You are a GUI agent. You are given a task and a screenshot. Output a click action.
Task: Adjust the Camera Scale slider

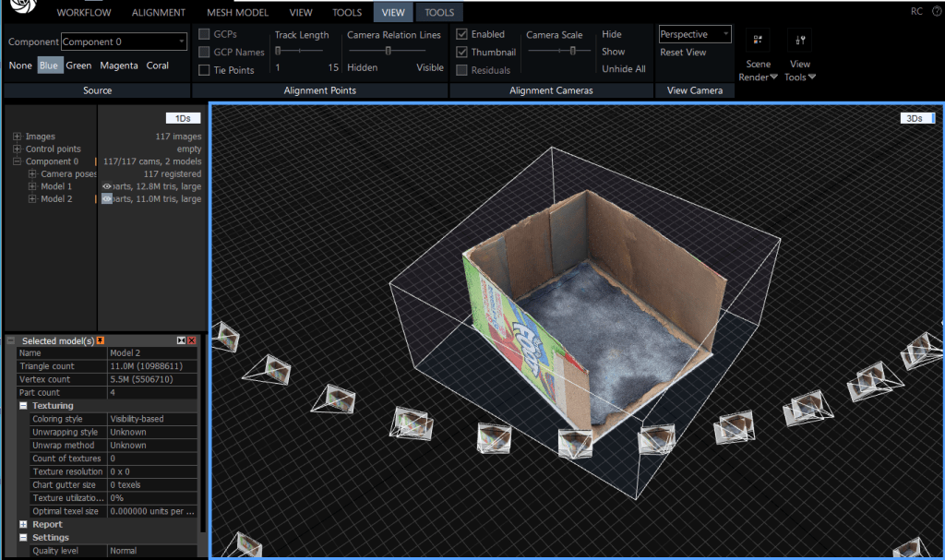click(x=573, y=52)
